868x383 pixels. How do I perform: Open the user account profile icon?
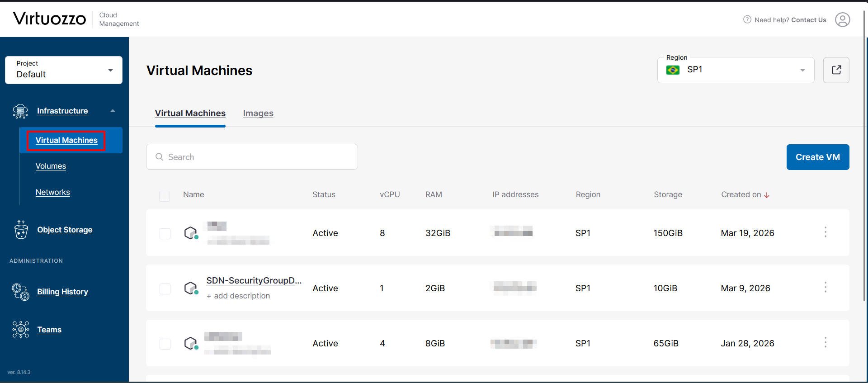click(842, 20)
